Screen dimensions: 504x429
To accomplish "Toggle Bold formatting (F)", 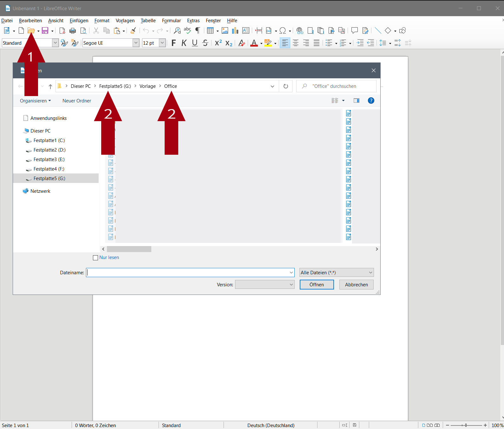I will [173, 43].
